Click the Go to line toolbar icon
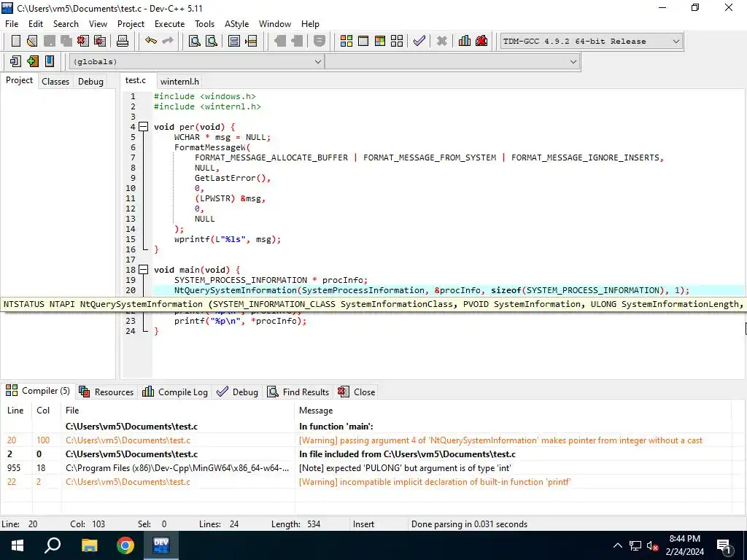 (251, 41)
